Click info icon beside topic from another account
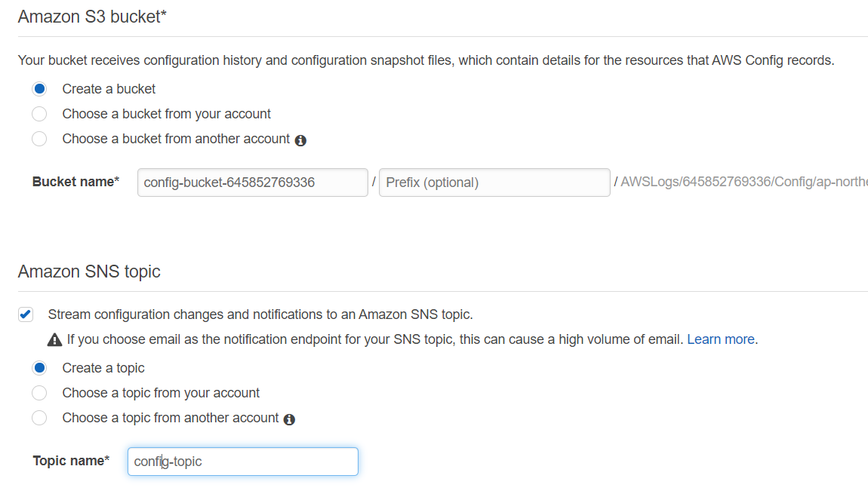The height and width of the screenshot is (503, 868). [x=289, y=419]
